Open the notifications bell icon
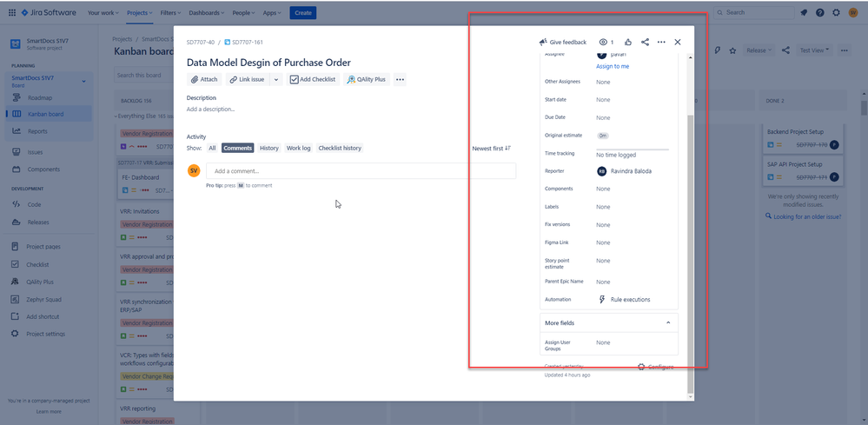Image resolution: width=868 pixels, height=425 pixels. pos(804,13)
